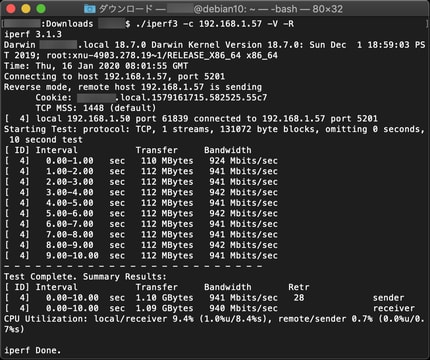This screenshot has width=430, height=360.
Task: Click the first 'Bandwidth' column header
Action: 228,150
